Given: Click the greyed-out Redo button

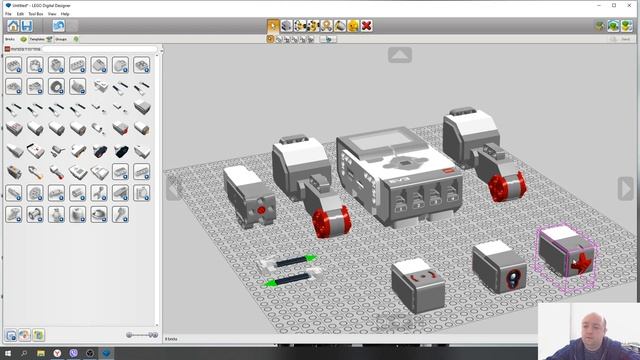Looking at the screenshot, I should point(72,26).
